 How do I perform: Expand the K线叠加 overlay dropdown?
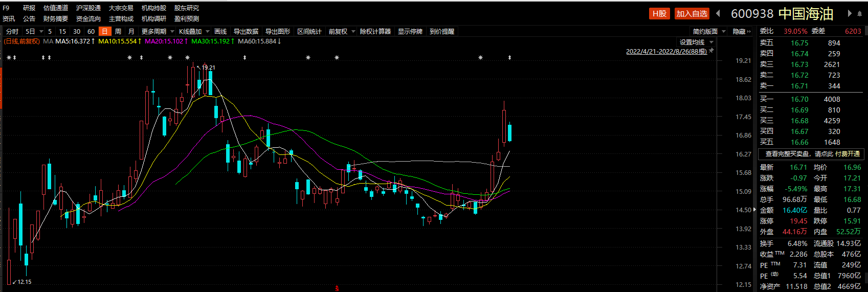tap(194, 31)
